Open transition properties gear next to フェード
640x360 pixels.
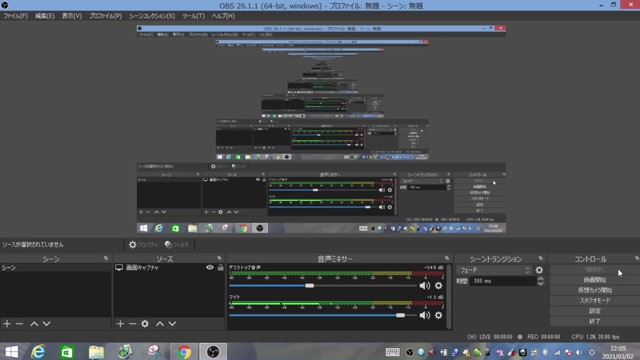pos(539,270)
